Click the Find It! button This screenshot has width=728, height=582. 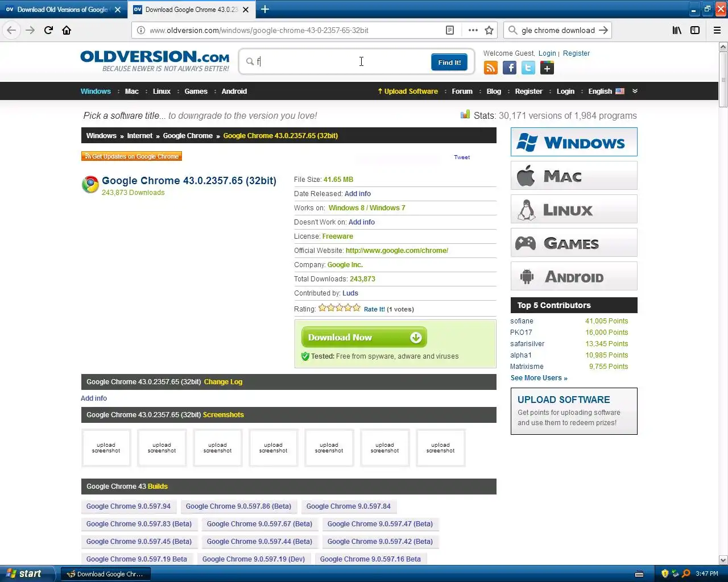click(449, 63)
